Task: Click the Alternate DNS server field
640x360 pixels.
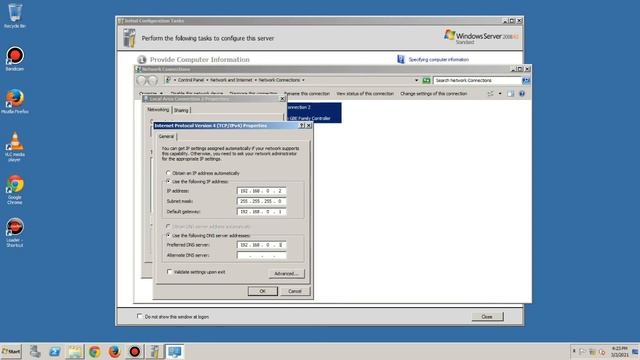Action: point(262,255)
